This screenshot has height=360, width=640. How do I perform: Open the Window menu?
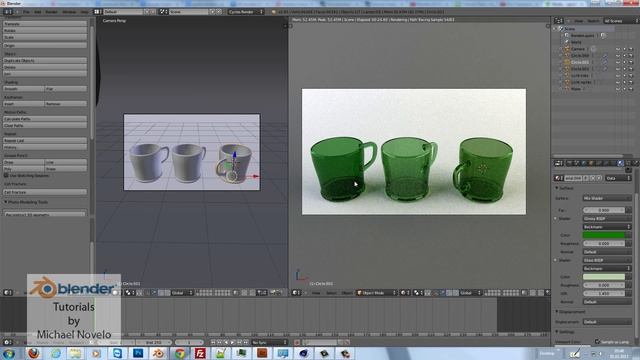click(x=69, y=12)
